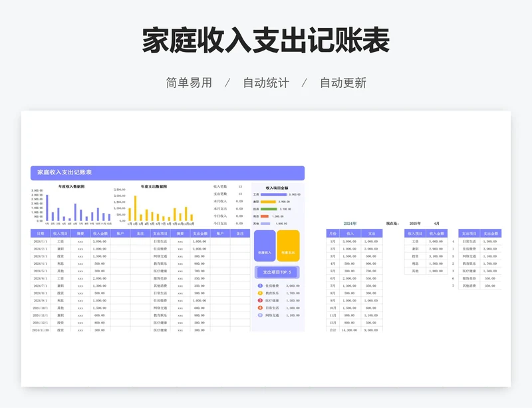This screenshot has width=532, height=408.
Task: Click the 自动更新 subtitle text
Action: (x=343, y=83)
